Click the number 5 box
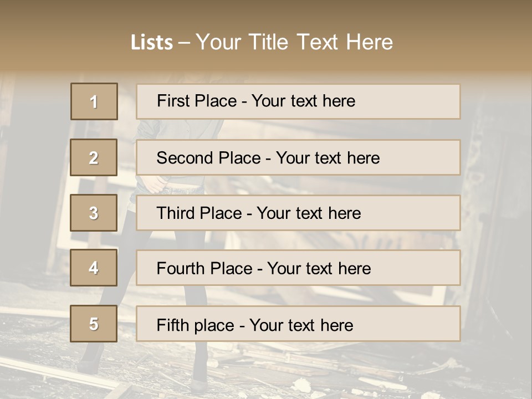 click(x=94, y=324)
